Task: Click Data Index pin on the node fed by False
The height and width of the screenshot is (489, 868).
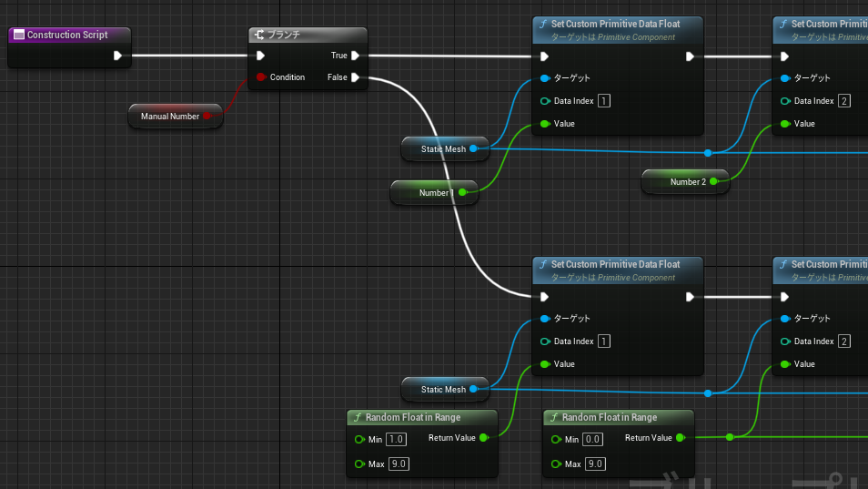Action: click(x=545, y=341)
